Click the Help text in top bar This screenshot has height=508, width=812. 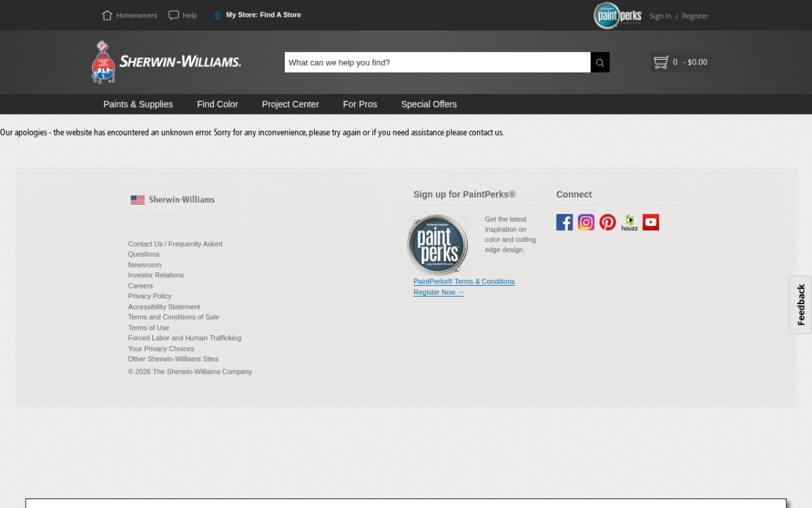pos(189,16)
